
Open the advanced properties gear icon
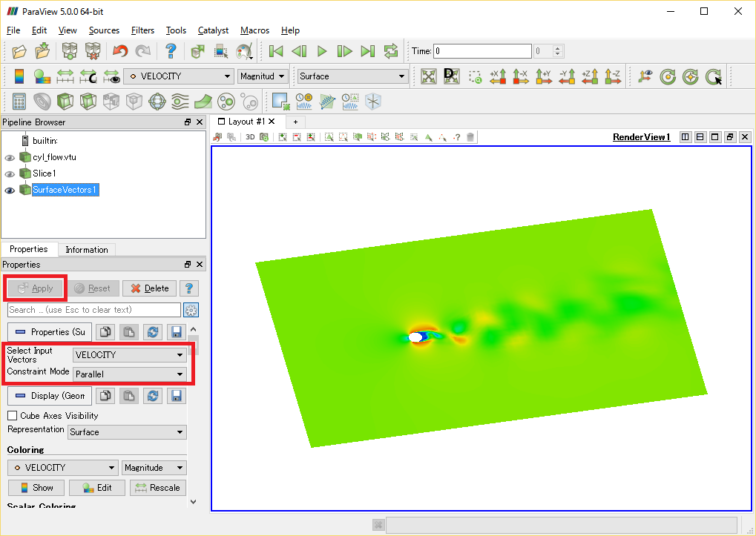[x=191, y=310]
